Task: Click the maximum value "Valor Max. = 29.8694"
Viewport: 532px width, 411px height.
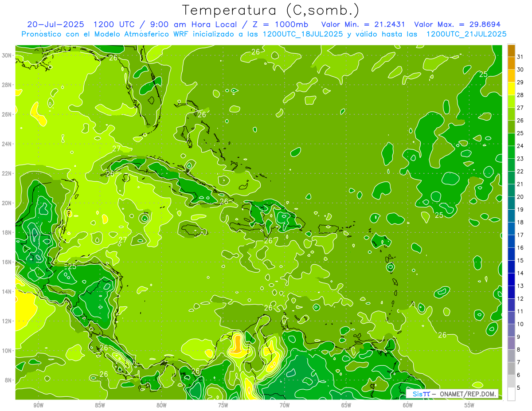Action: coord(457,24)
